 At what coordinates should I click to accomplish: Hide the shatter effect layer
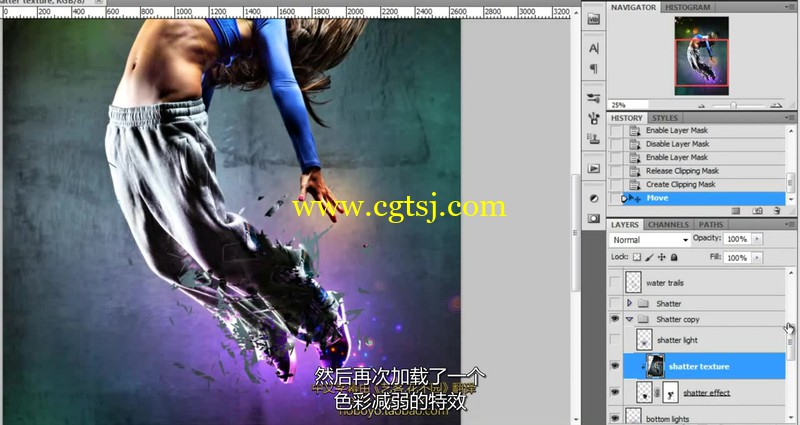click(x=615, y=392)
